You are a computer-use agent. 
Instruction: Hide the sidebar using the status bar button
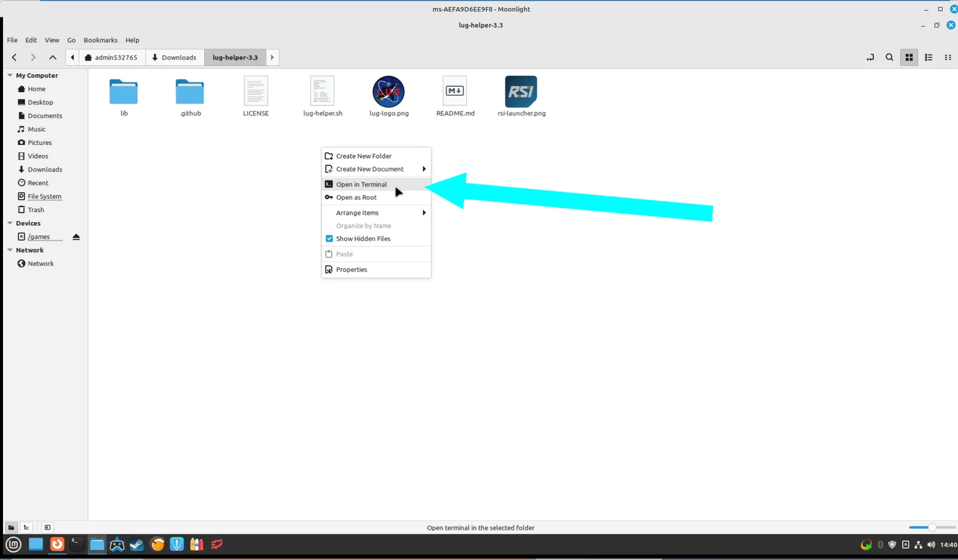(47, 528)
